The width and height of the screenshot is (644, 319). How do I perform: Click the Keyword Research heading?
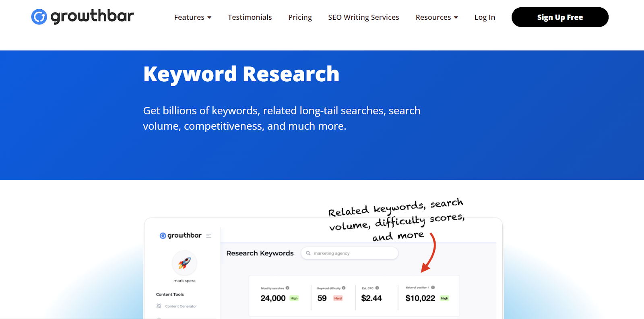click(242, 74)
